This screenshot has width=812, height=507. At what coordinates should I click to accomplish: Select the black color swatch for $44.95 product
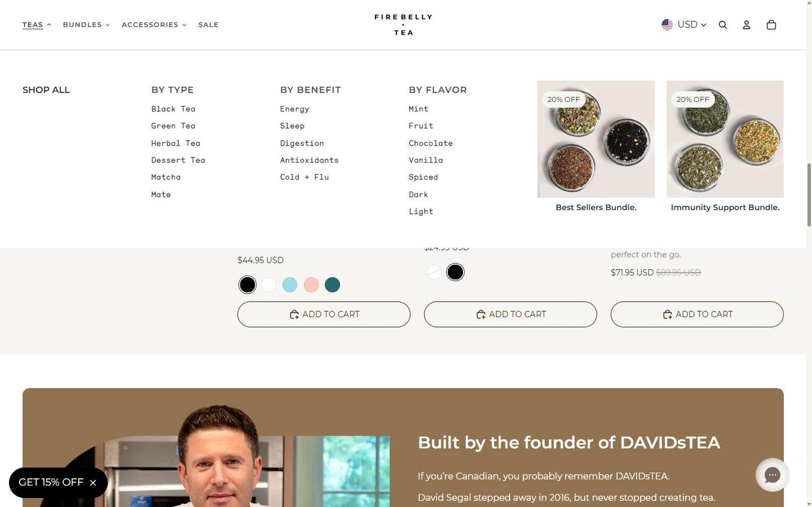[x=247, y=285]
